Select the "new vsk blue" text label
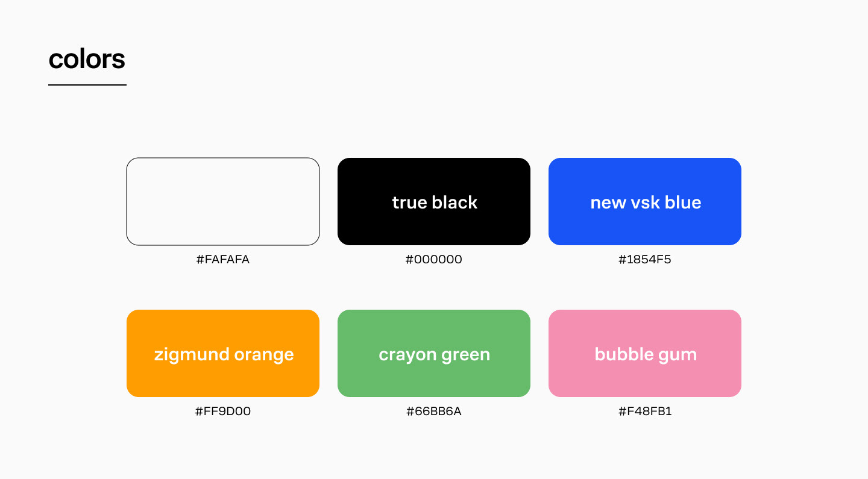Screen dimensions: 868x479 (646, 202)
